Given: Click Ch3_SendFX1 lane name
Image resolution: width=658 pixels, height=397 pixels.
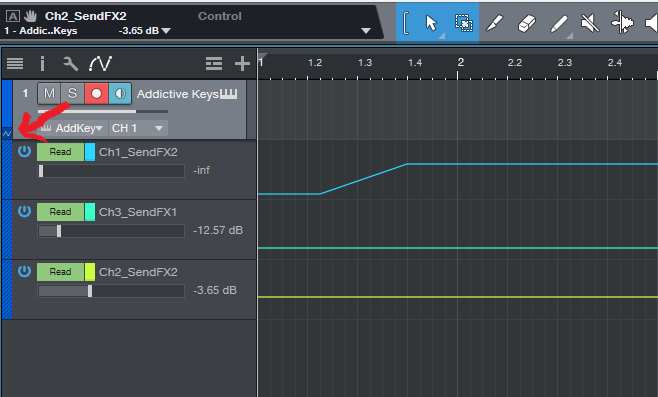Looking at the screenshot, I should [138, 212].
